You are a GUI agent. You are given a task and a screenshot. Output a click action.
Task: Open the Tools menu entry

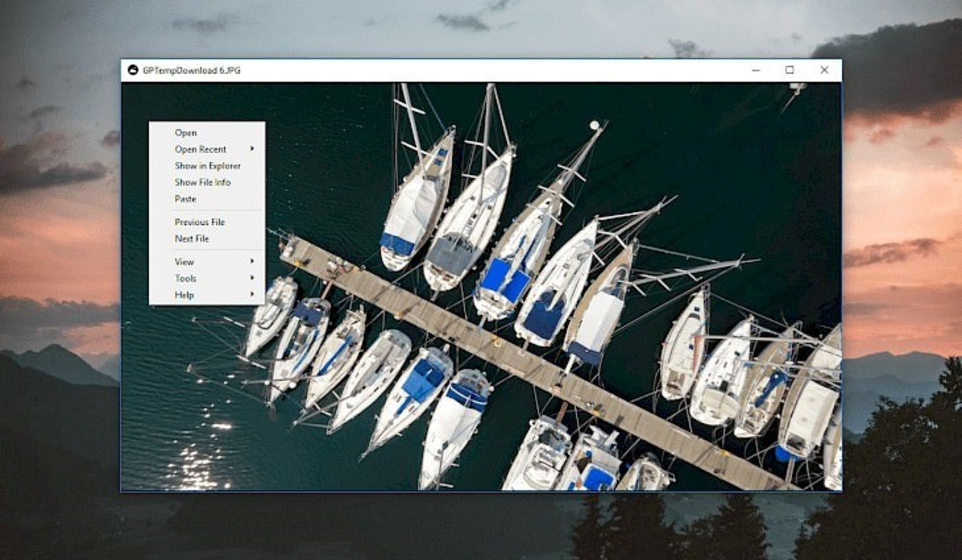point(185,278)
